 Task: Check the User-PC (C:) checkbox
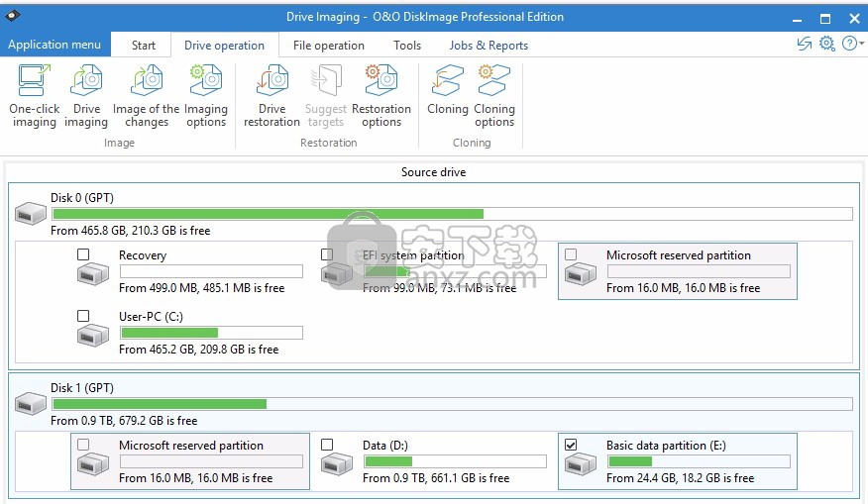coord(83,316)
